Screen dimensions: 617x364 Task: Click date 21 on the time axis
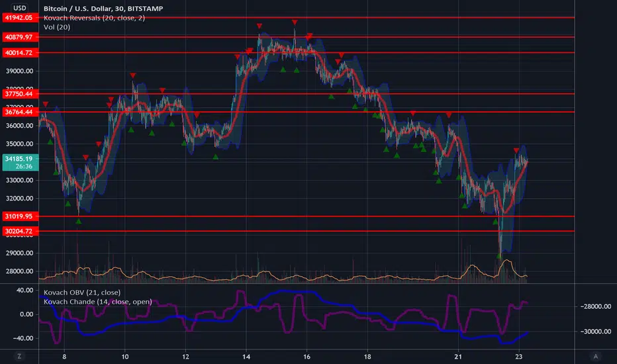pos(458,357)
